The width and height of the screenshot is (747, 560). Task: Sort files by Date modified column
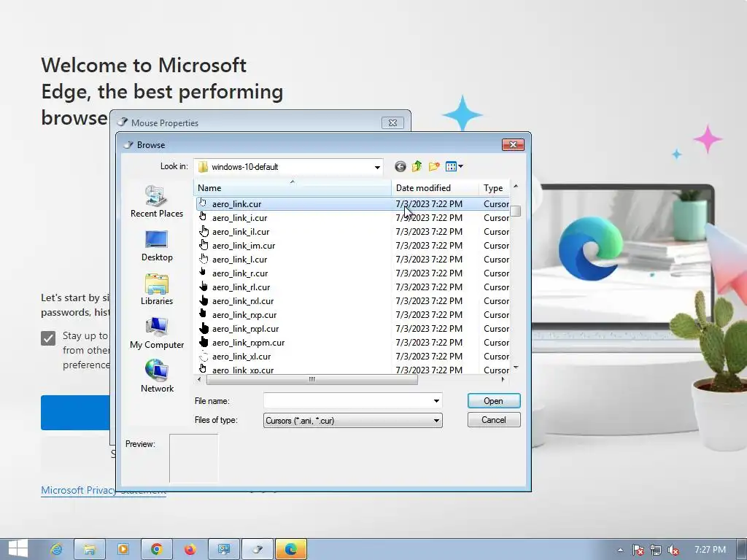pos(435,187)
